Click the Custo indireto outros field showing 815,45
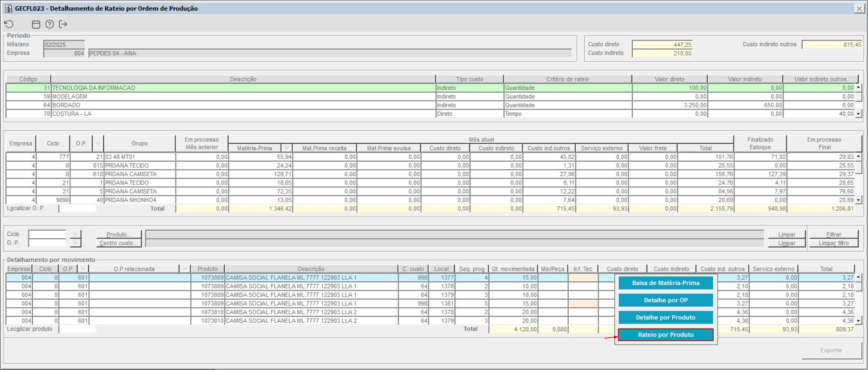The height and width of the screenshot is (370, 868). click(x=832, y=44)
